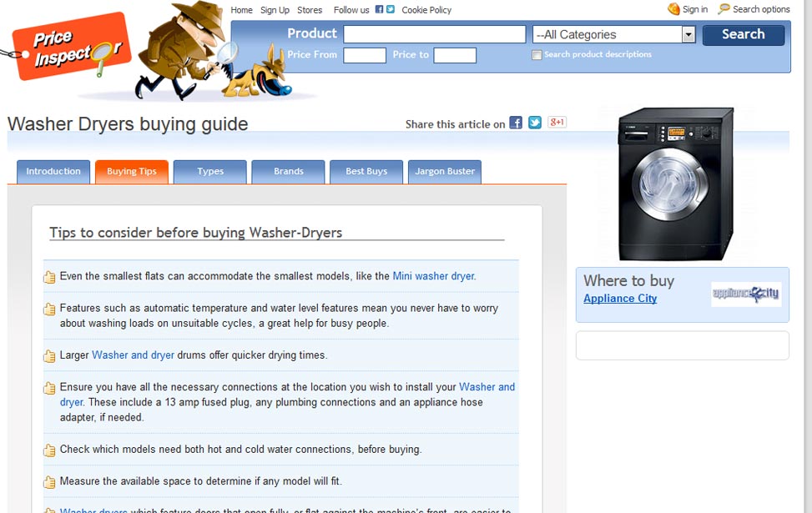Open the Cookie Policy link
Image resolution: width=812 pixels, height=513 pixels.
pyautogui.click(x=426, y=10)
